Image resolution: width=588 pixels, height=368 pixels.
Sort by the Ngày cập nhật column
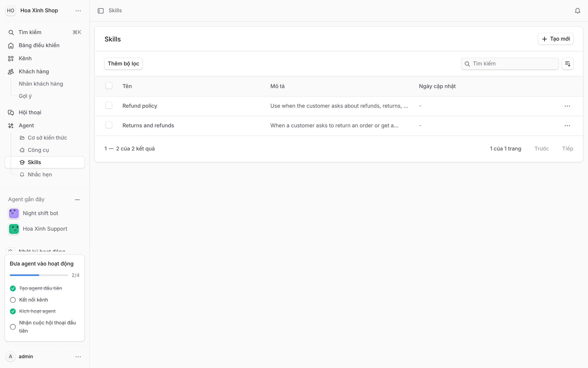tap(437, 86)
